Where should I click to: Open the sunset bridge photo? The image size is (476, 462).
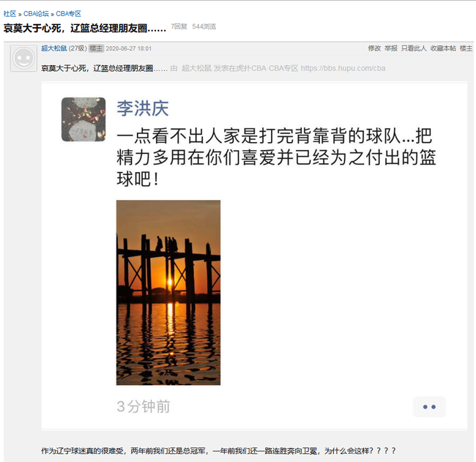coord(168,293)
